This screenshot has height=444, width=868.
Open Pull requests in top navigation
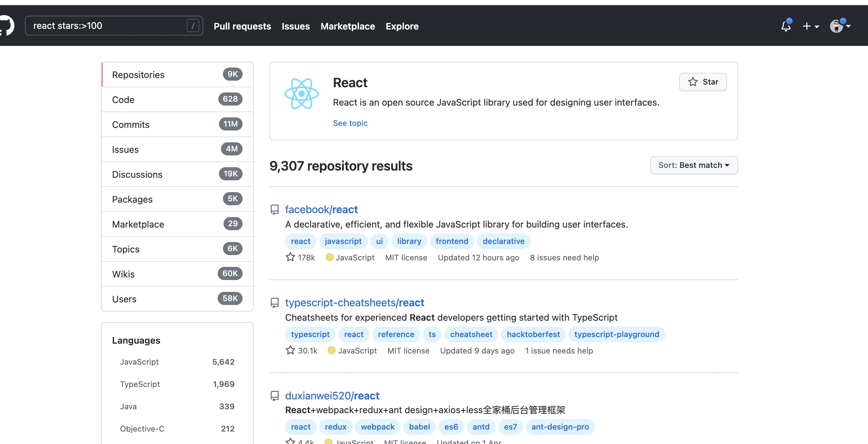tap(242, 26)
